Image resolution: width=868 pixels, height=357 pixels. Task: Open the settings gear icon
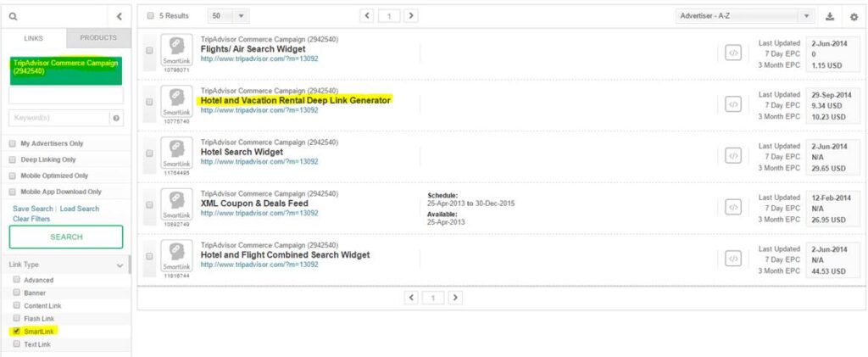pos(854,17)
